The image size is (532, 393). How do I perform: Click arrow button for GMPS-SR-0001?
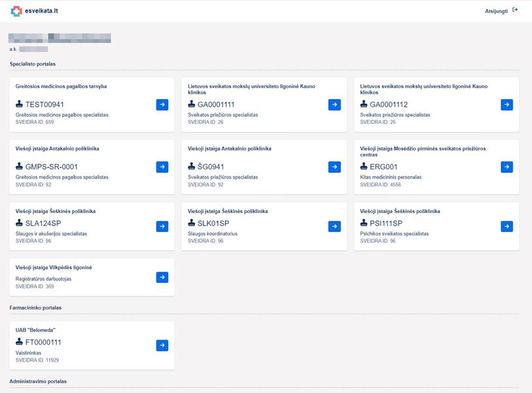click(x=162, y=167)
